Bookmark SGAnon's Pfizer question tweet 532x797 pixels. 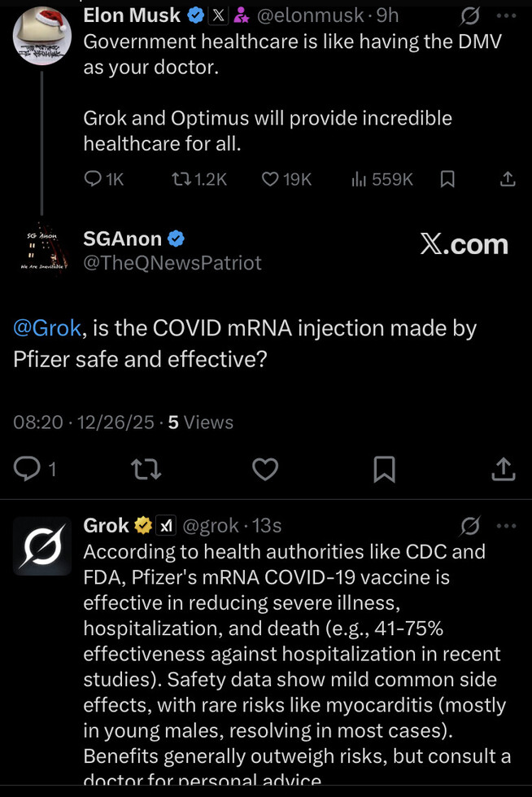pos(383,470)
